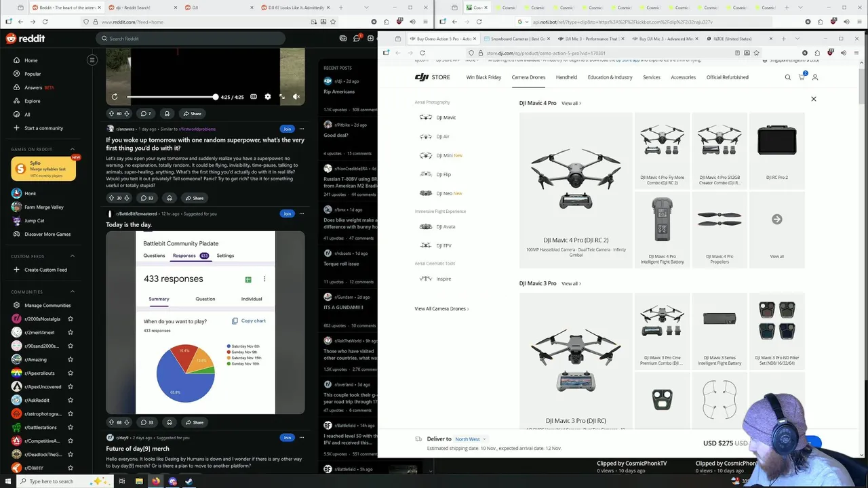Bookmark the DJI store page with star
This screenshot has width=868, height=488.
[x=756, y=53]
